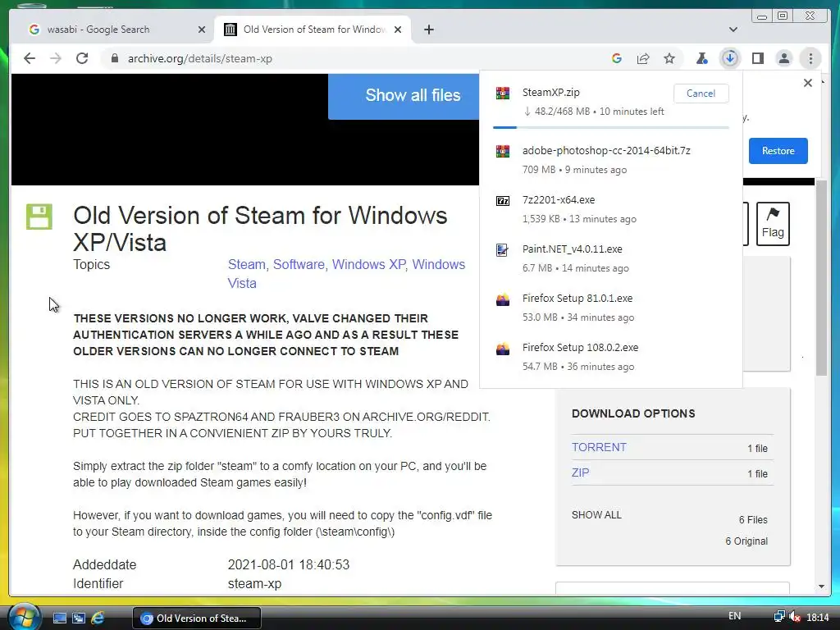Cancel the SteamXP.zip download

coord(701,94)
